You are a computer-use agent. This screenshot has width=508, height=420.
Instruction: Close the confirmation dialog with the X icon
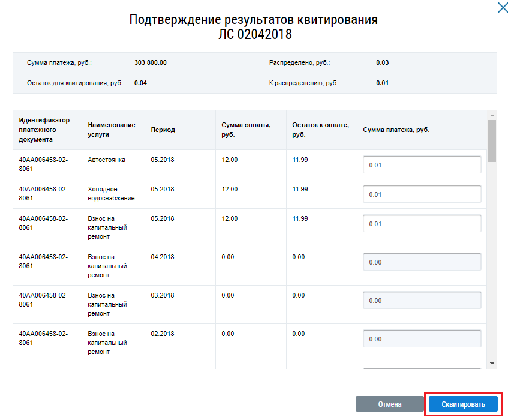point(501,8)
